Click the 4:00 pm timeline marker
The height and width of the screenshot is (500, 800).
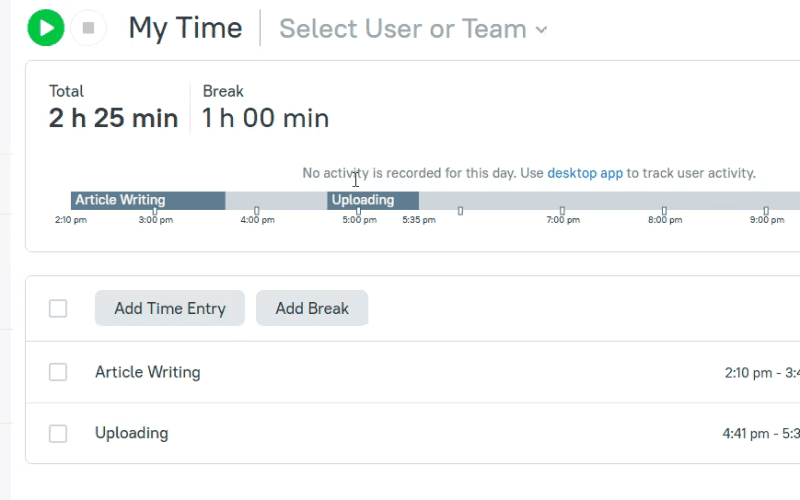point(257,211)
